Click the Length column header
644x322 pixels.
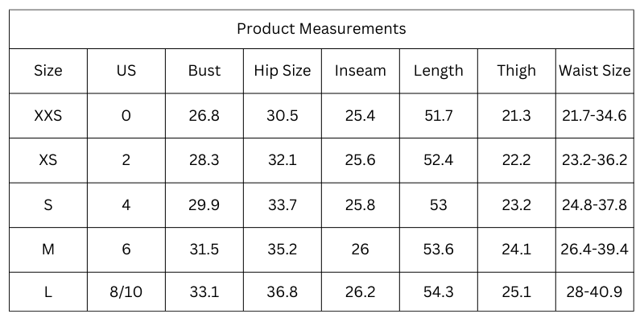pyautogui.click(x=439, y=71)
